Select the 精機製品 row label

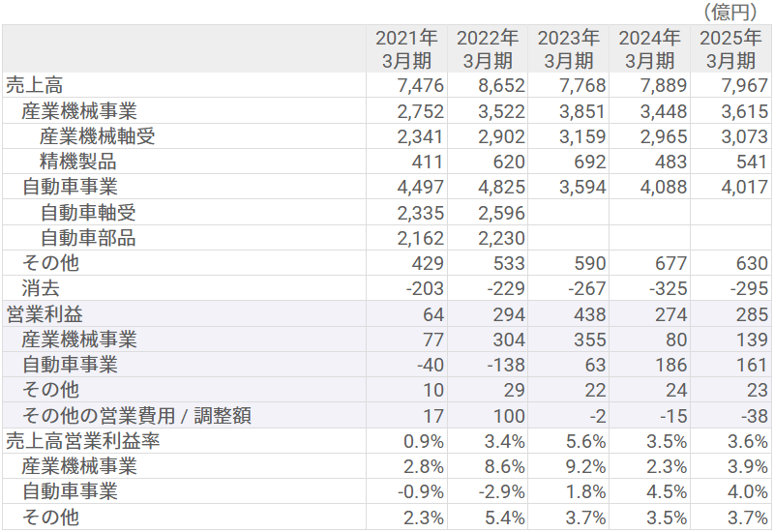77,162
